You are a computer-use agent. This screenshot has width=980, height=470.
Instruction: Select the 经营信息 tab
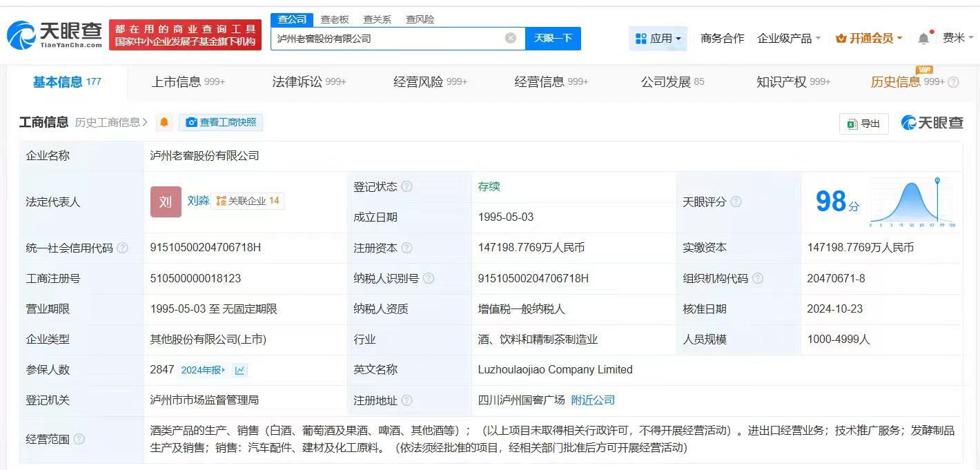[551, 82]
